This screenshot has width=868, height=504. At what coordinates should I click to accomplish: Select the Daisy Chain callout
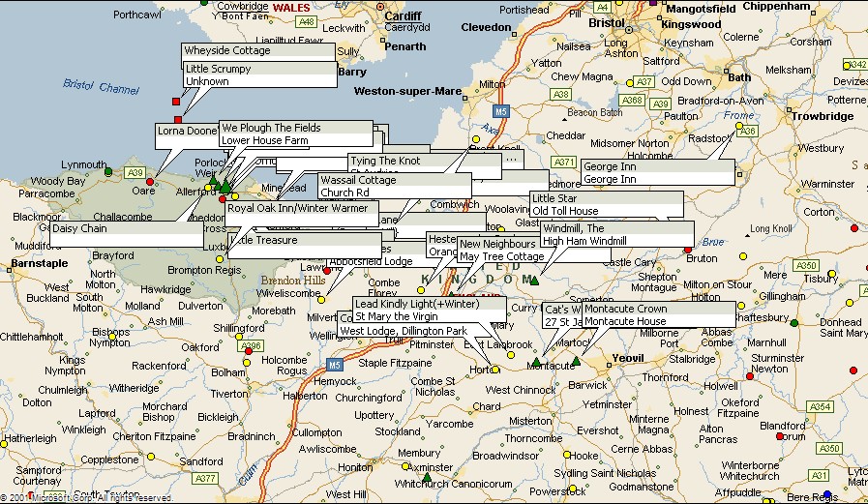tap(126, 234)
